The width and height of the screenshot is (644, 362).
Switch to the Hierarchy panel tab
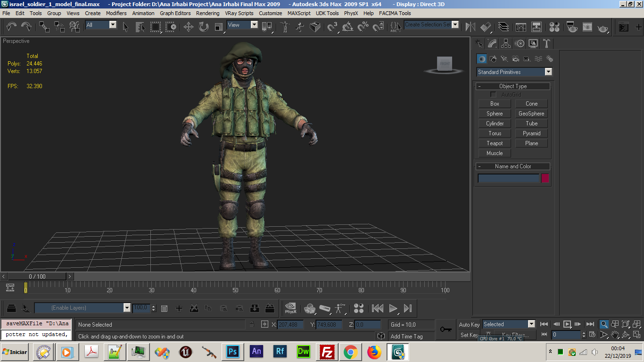click(506, 44)
